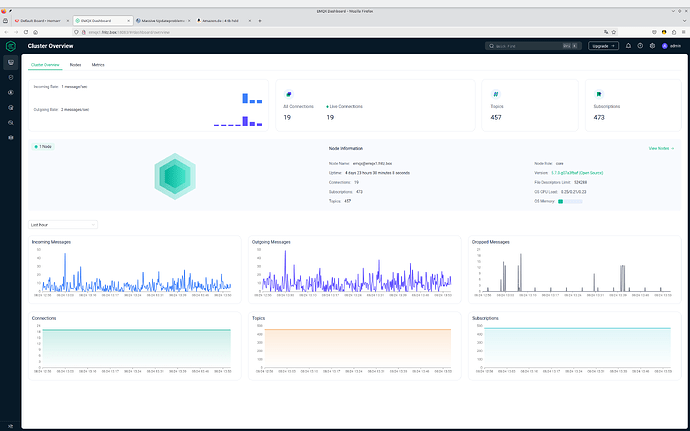Click the OS Memory usage bar
Image resolution: width=690 pixels, height=431 pixels.
pyautogui.click(x=570, y=201)
